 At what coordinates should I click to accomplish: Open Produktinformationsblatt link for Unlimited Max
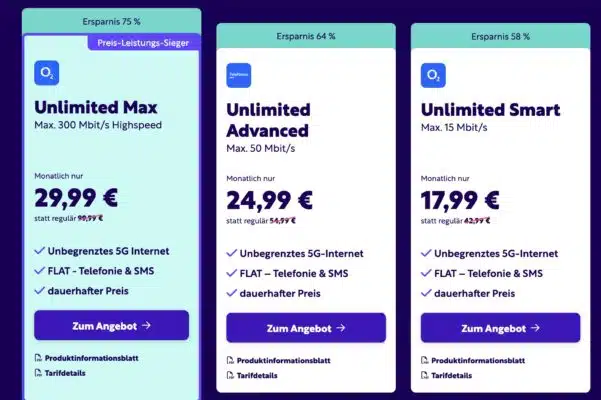pyautogui.click(x=88, y=356)
